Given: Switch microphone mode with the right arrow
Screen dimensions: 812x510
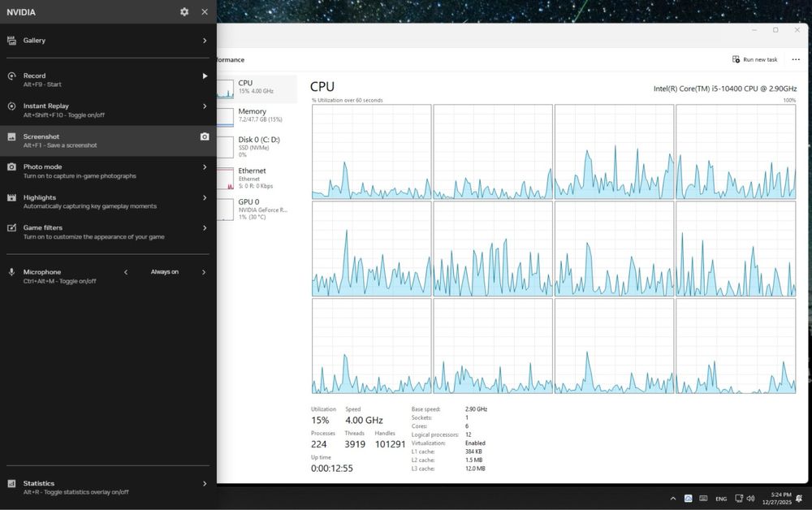Looking at the screenshot, I should (204, 272).
